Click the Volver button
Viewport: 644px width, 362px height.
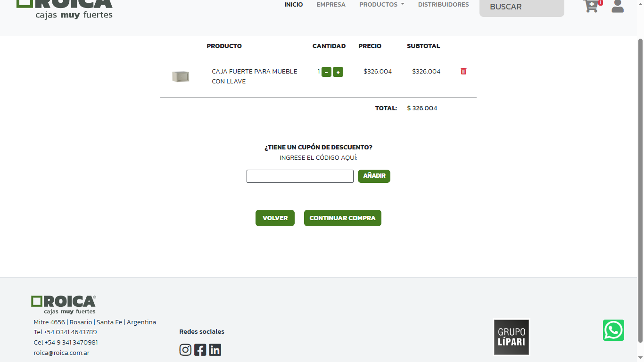[x=275, y=218]
